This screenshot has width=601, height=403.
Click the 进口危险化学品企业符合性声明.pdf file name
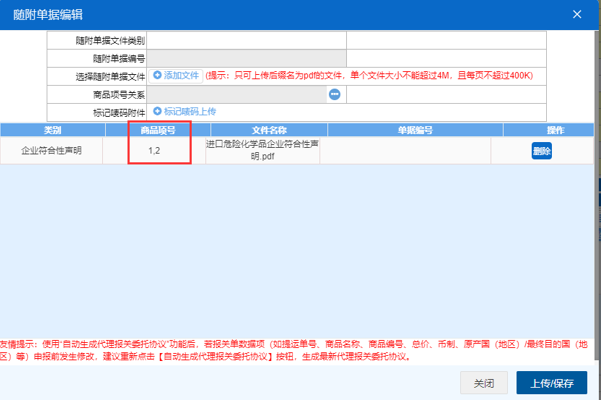click(x=261, y=150)
